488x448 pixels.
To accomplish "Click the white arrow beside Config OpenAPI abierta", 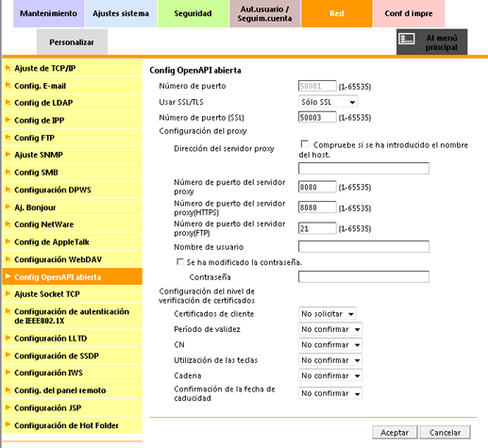I will click(8, 276).
